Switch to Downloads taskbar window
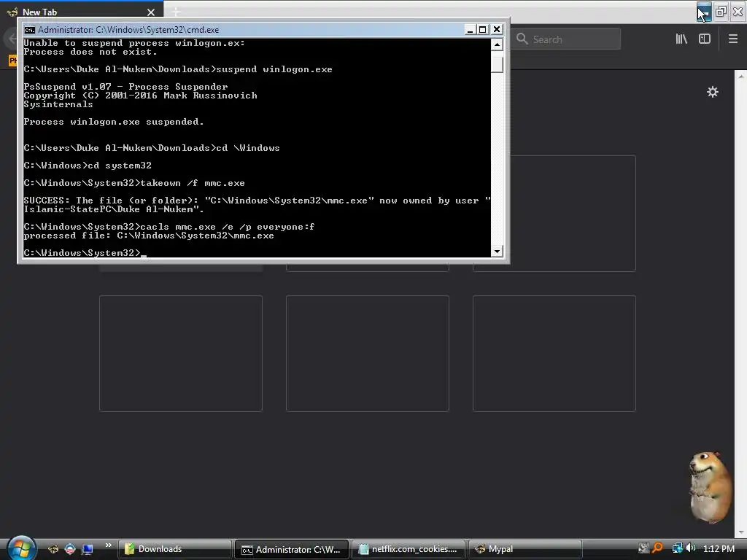747x560 pixels. click(x=175, y=549)
